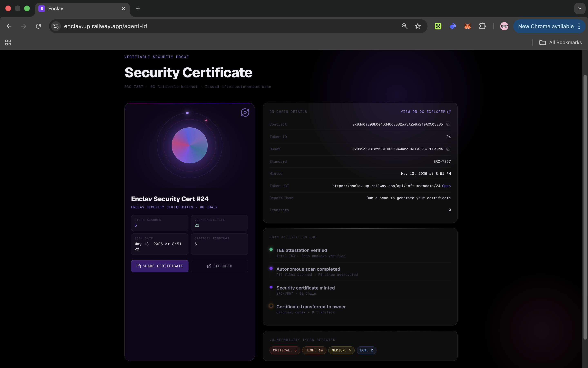
Task: Open the All Bookmarks folder
Action: 561,43
